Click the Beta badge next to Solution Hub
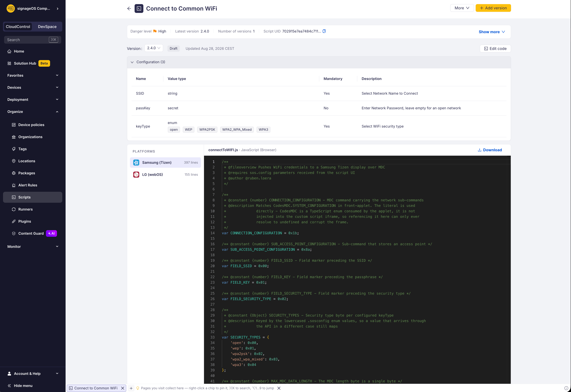Viewport: 571px width, 392px height. point(44,63)
